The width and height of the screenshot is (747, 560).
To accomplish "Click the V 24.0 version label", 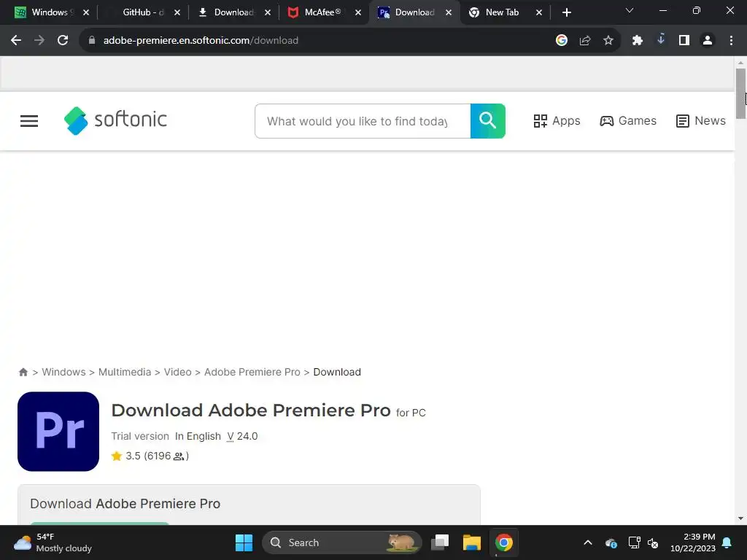I will click(242, 436).
